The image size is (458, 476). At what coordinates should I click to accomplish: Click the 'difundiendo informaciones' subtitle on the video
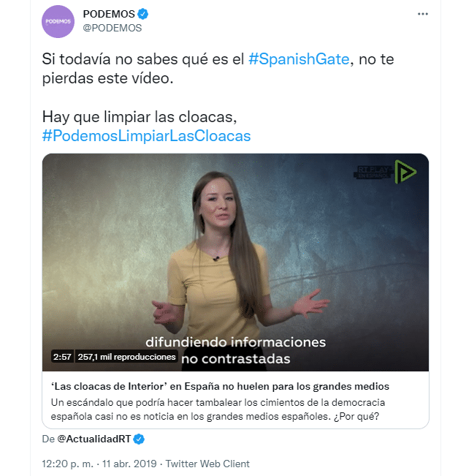(236, 342)
